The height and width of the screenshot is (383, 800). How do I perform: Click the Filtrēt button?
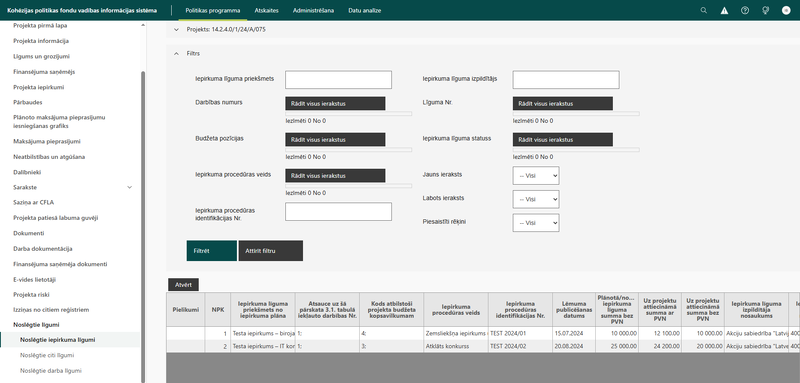coord(212,251)
